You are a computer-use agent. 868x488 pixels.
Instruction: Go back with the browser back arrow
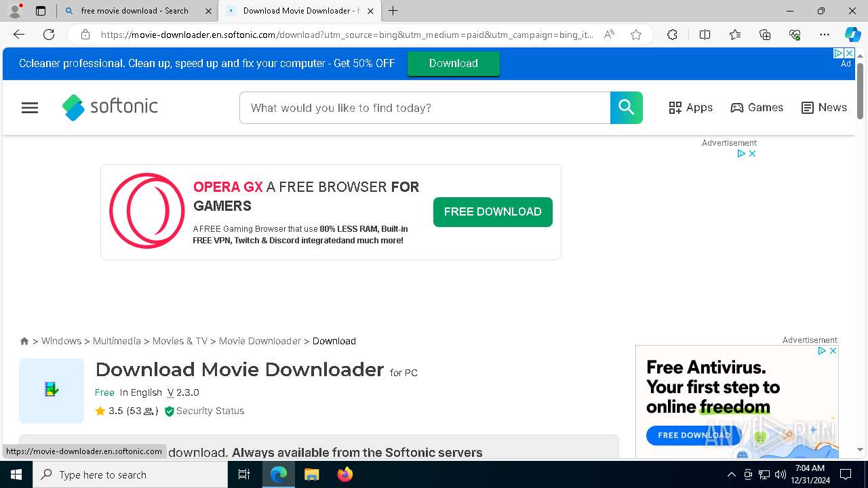coord(19,35)
